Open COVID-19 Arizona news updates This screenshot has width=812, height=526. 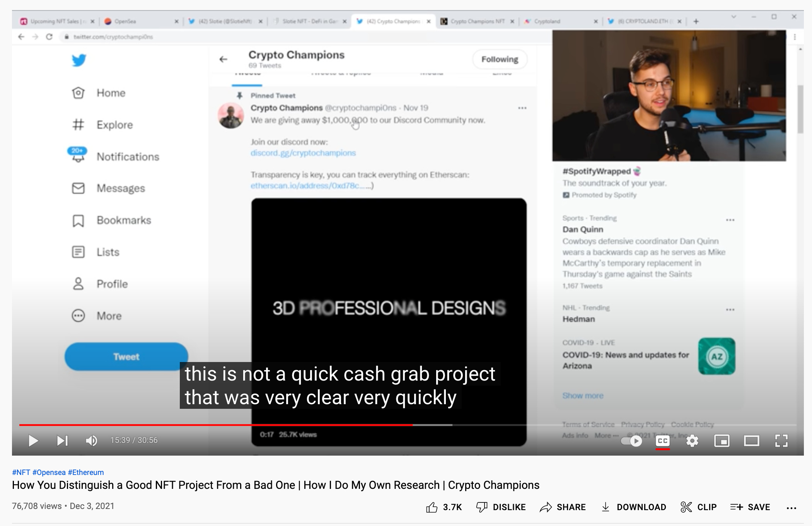[x=626, y=360]
